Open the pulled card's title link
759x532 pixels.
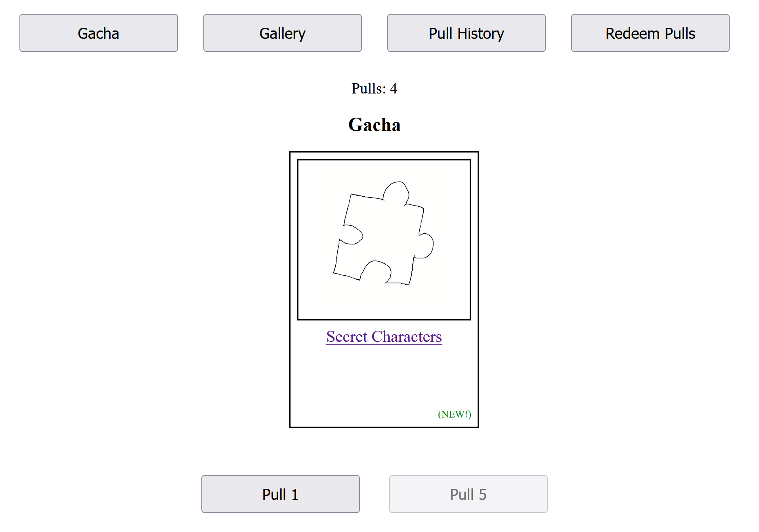pos(384,337)
